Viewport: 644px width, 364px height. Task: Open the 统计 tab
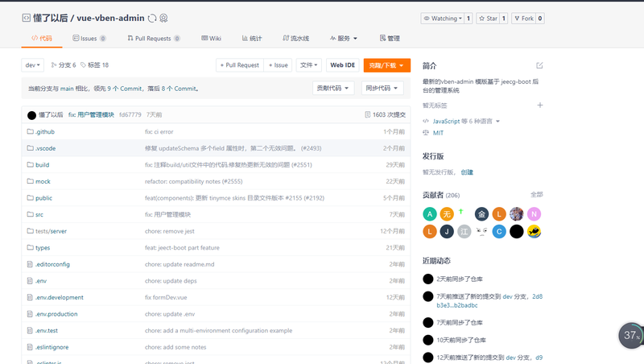(x=252, y=38)
